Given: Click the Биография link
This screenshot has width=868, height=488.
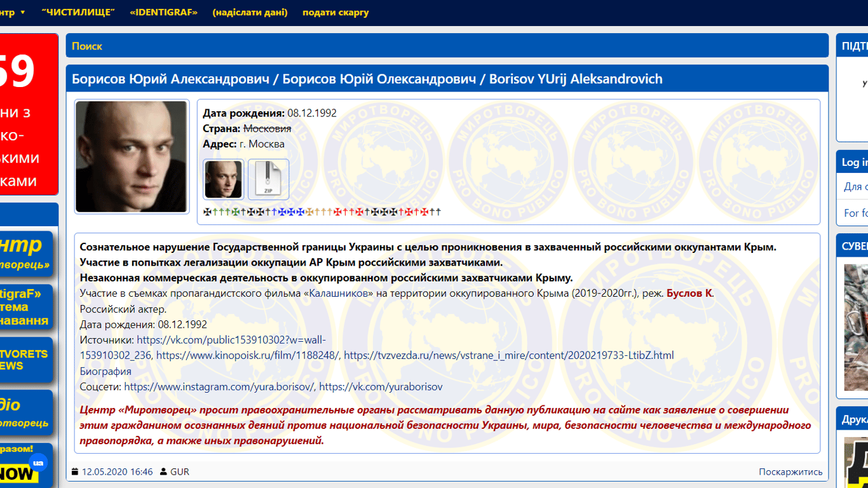Looking at the screenshot, I should 105,371.
